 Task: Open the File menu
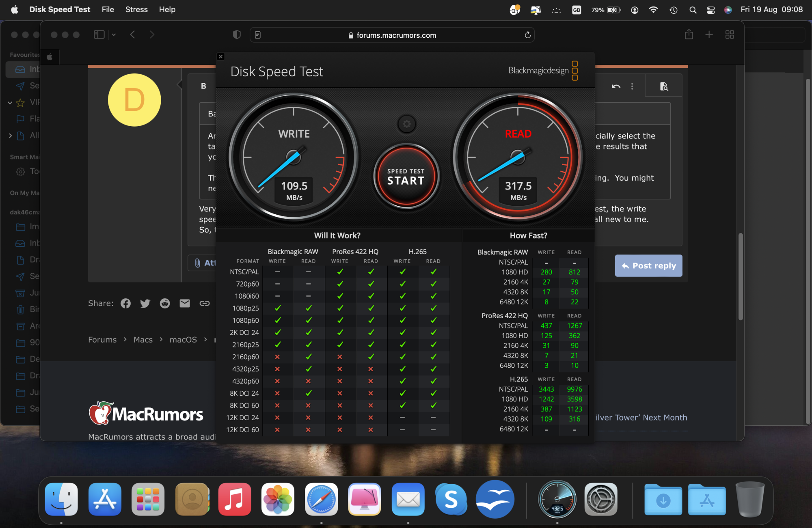[108, 9]
